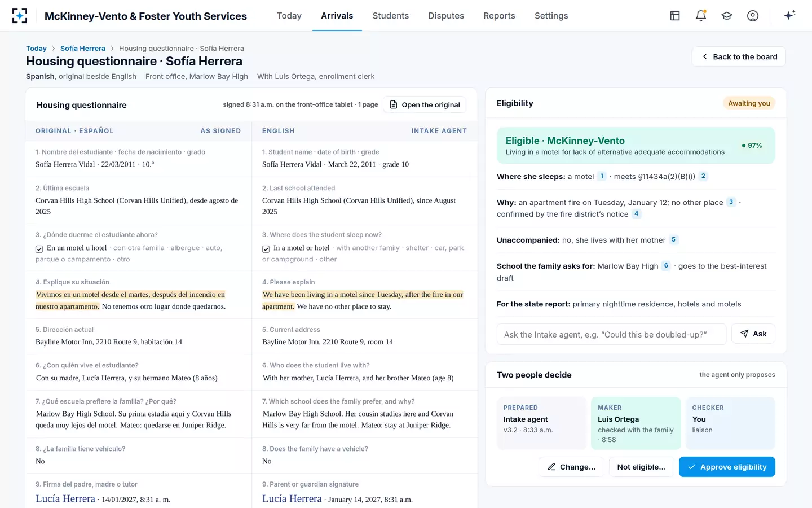Click the highlighted English explanation sentence
The image size is (812, 508).
tap(363, 300)
